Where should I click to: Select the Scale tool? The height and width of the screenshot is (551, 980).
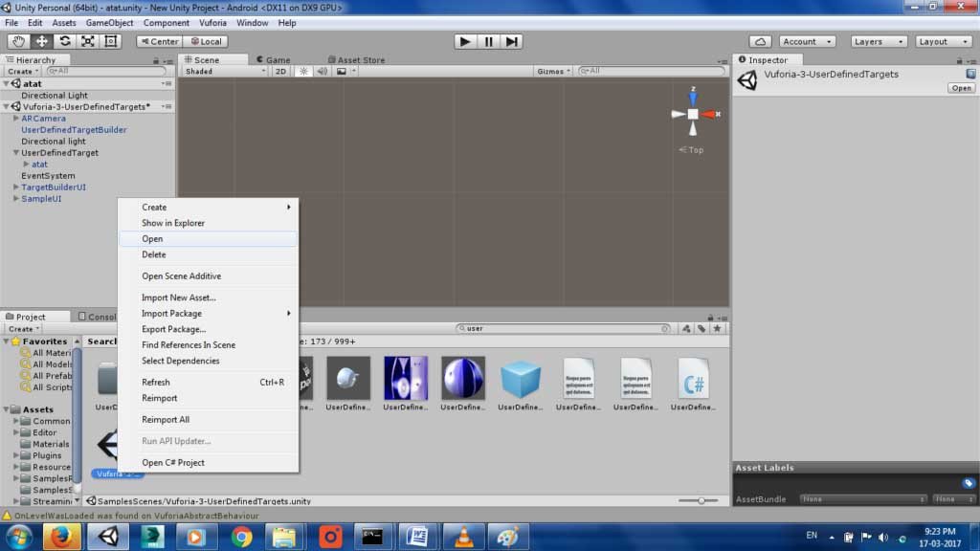(88, 41)
